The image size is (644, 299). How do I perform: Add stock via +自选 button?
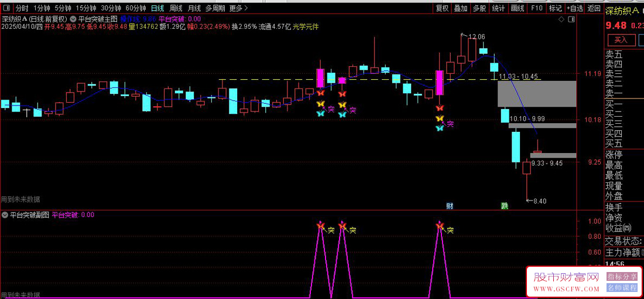click(574, 8)
